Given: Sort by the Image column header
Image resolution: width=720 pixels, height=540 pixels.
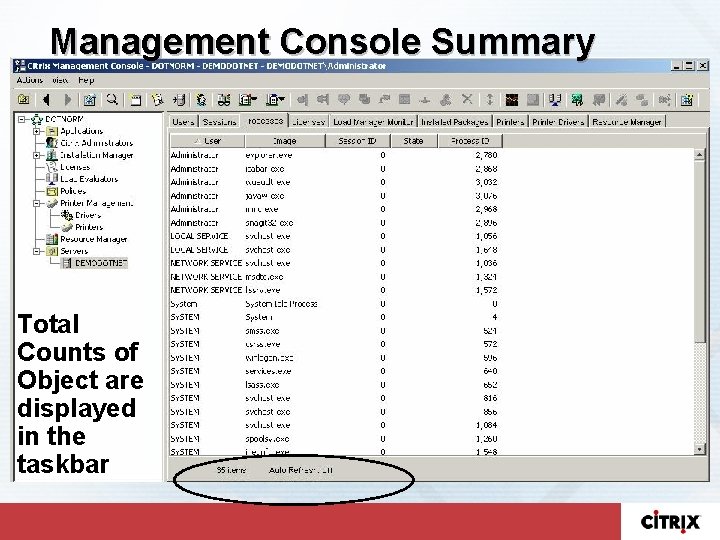Looking at the screenshot, I should [285, 141].
